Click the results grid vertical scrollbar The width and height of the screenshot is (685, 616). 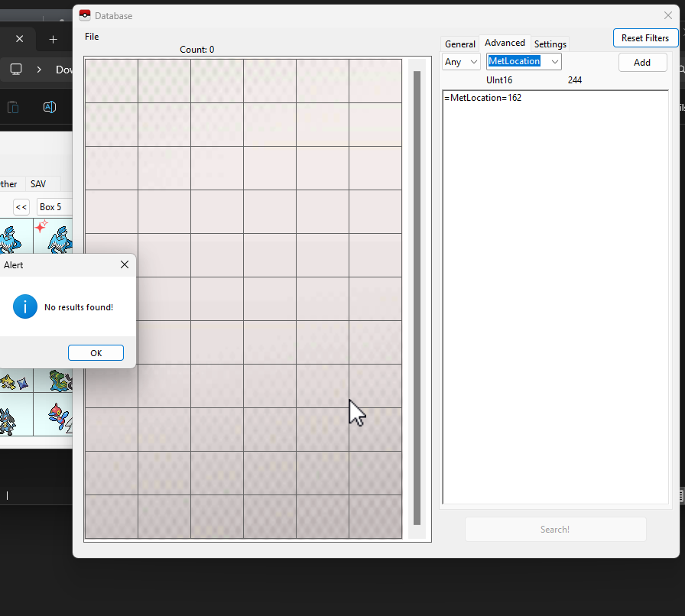(x=417, y=298)
